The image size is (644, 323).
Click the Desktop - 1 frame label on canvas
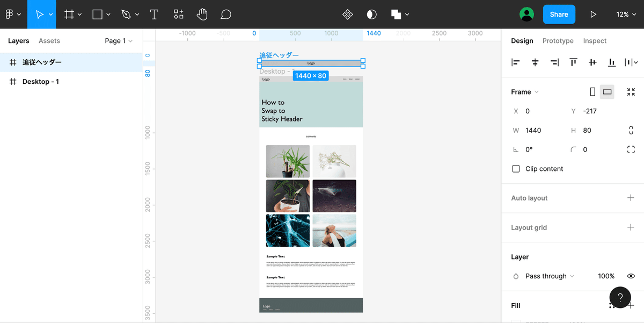pos(276,71)
